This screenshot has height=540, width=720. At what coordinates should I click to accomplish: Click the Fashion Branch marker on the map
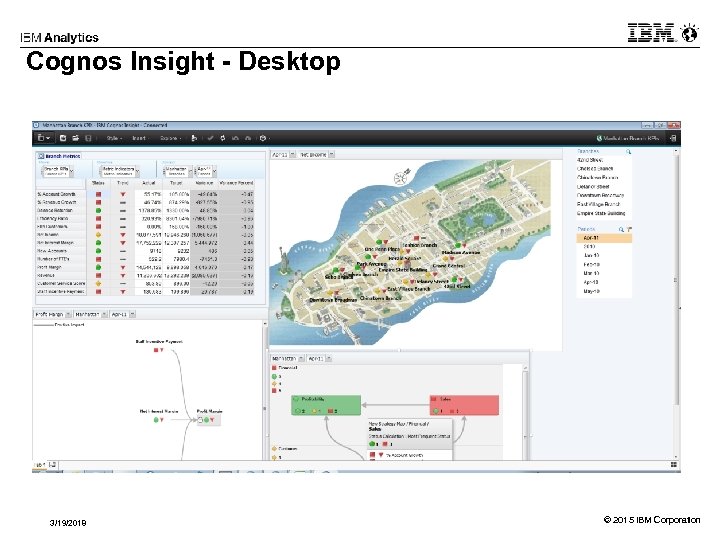[419, 238]
